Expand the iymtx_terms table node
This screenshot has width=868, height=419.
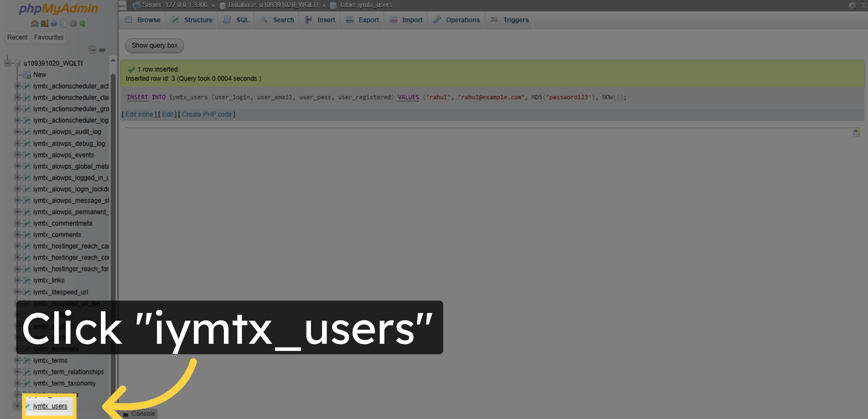tap(17, 360)
